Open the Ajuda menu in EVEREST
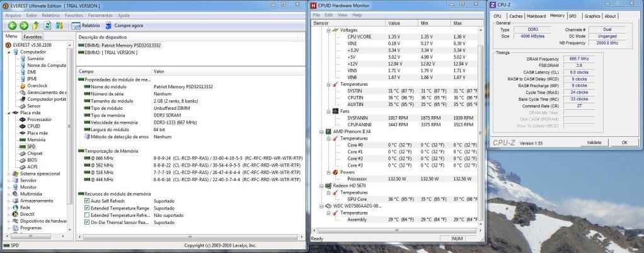This screenshot has width=644, height=253. (124, 15)
